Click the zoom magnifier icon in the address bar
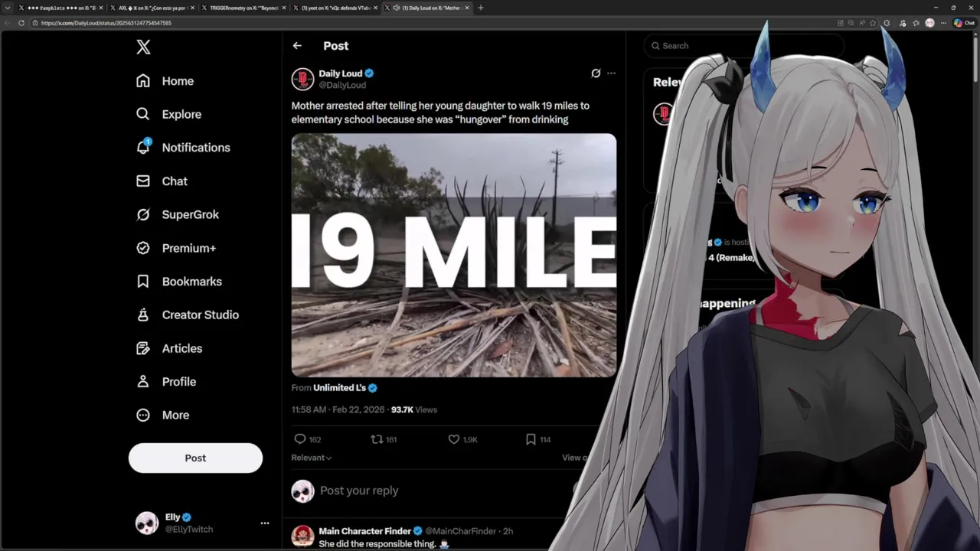This screenshot has width=980, height=551. 851,23
